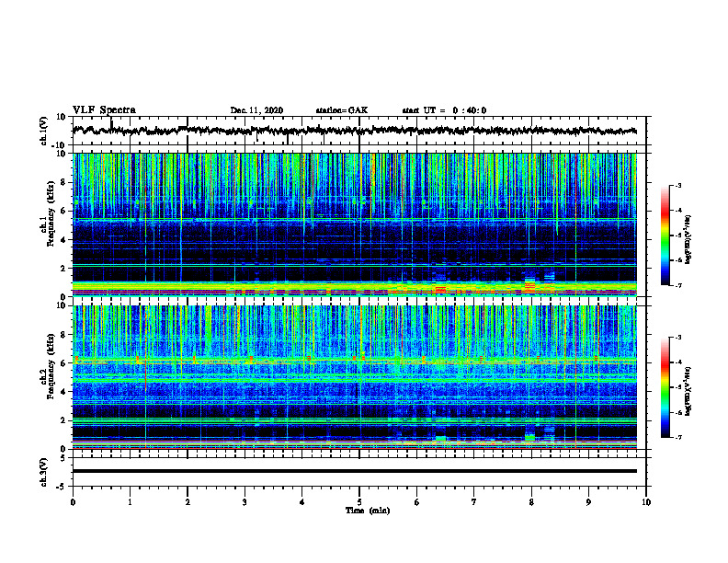This screenshot has height=563, width=728.
Task: Click the ch.2 color bar units label
Action: click(688, 391)
